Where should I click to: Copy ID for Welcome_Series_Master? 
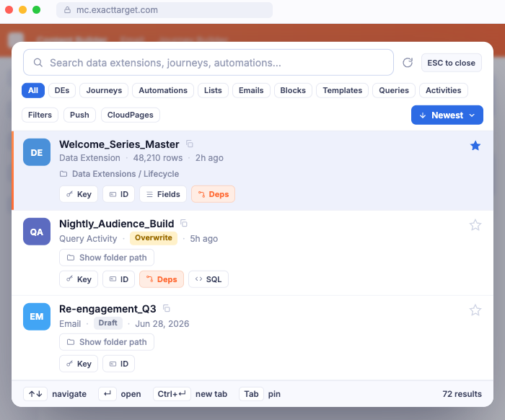click(118, 194)
